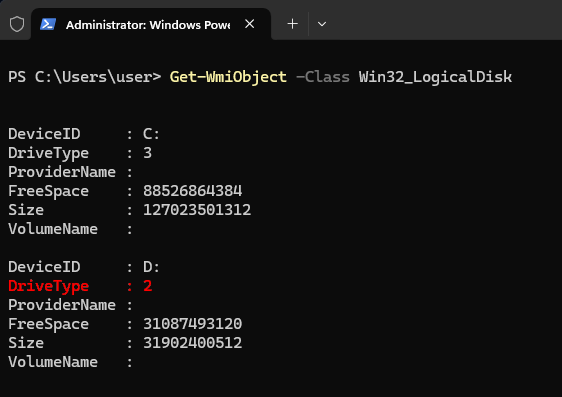Image resolution: width=562 pixels, height=397 pixels.
Task: Click the DeviceID value C:
Action: click(x=151, y=134)
